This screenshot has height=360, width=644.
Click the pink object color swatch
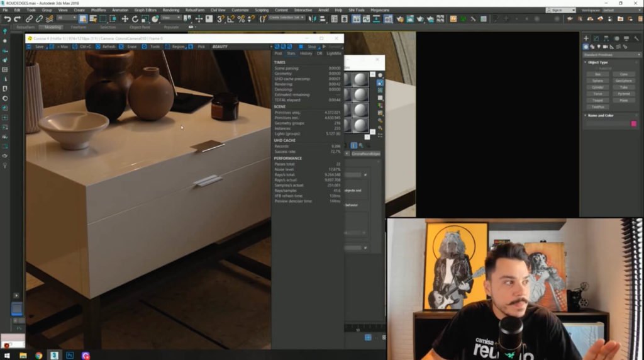(x=633, y=124)
